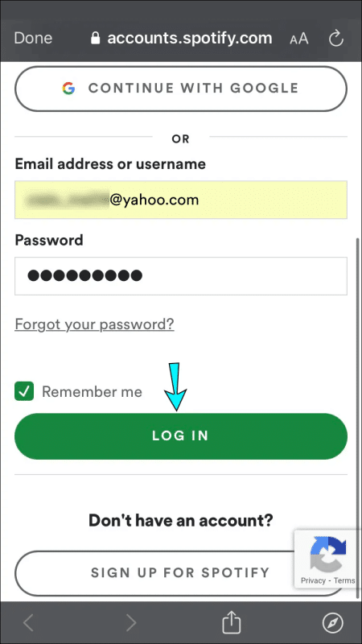Tap Sign Up for Spotify button
The image size is (362, 644).
point(180,572)
